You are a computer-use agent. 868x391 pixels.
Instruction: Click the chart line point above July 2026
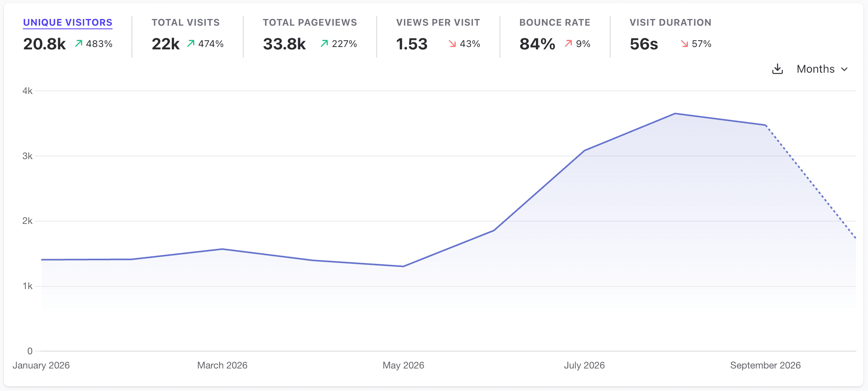[x=584, y=150]
